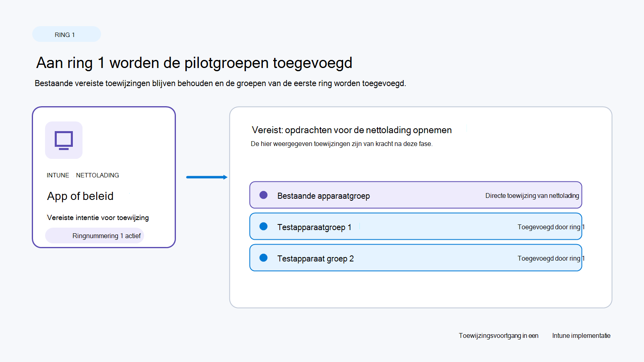The width and height of the screenshot is (644, 362).
Task: Click the INTUNE label in the card
Action: click(58, 175)
